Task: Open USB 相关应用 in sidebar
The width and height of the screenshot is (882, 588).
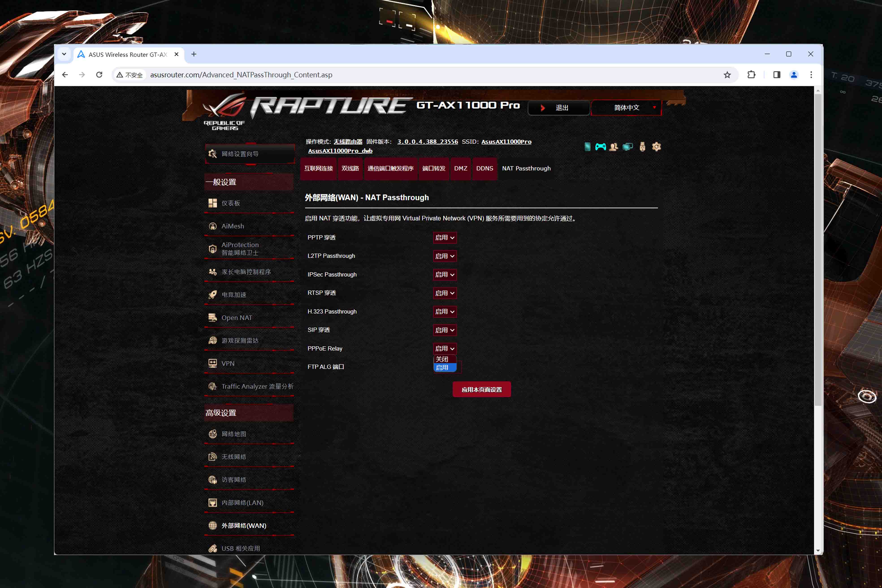Action: tap(249, 548)
